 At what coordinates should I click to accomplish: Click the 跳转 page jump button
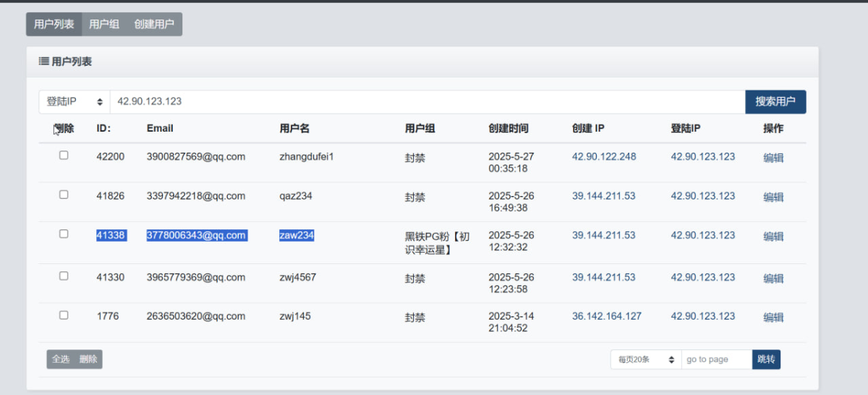click(766, 360)
